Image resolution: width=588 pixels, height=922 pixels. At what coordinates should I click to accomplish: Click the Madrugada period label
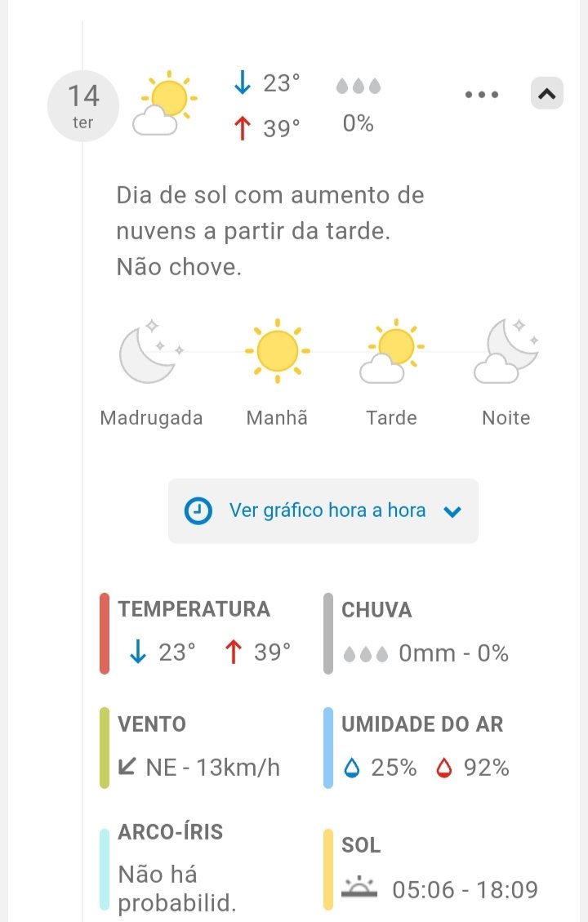point(151,418)
